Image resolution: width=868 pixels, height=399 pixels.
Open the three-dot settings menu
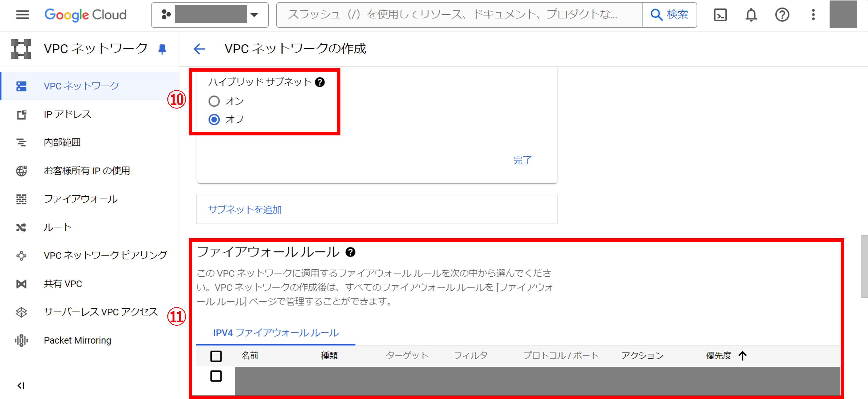coord(813,15)
